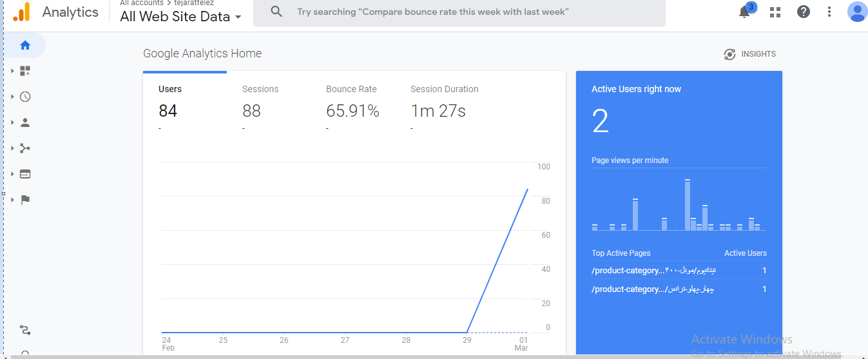Open the Audience person icon
Viewport: 868px width, 359px height.
25,122
